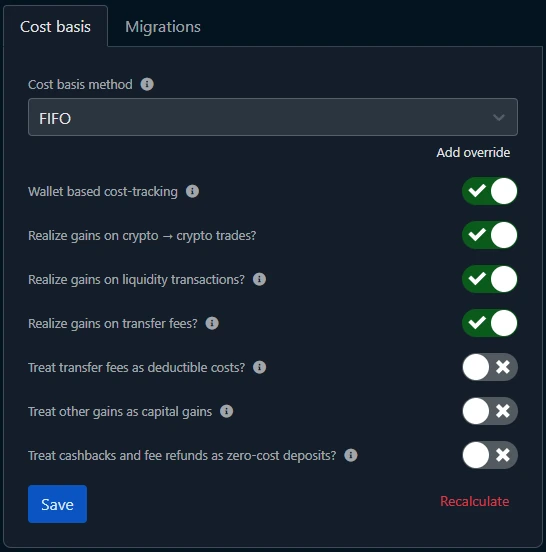Click the Cost basis method label
Viewport: 546px width, 552px height.
[x=80, y=84]
